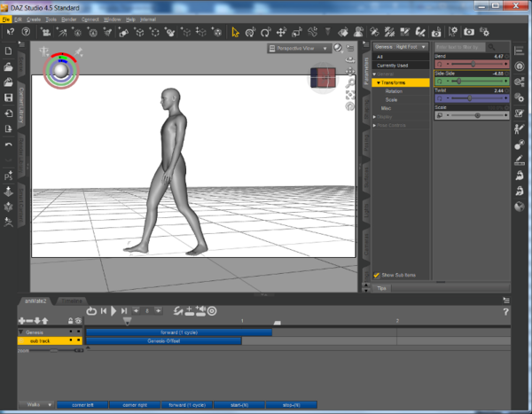
Task: Open the Render menu
Action: pos(68,19)
